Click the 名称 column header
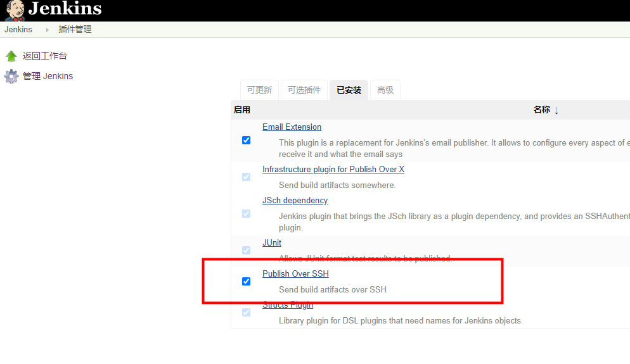630x364 pixels. [x=542, y=110]
